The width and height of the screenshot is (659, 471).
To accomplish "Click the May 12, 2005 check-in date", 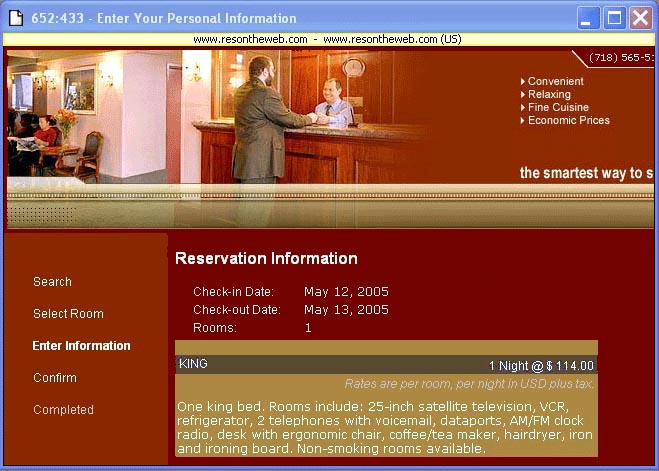I will pyautogui.click(x=346, y=292).
